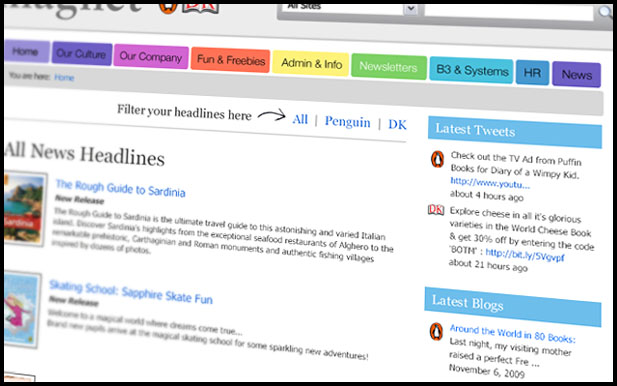Click the 'about 21 hours ago' timestamp

point(488,265)
